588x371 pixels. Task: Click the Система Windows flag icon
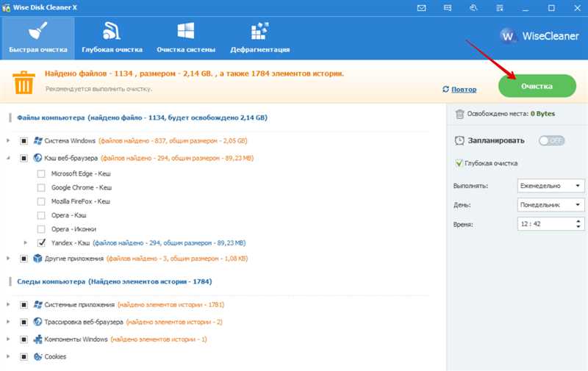pos(38,140)
